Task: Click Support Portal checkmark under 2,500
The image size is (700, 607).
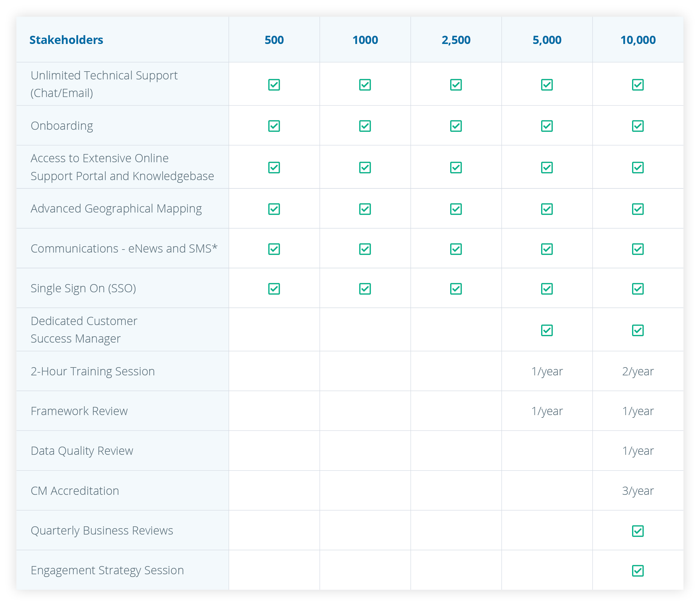Action: click(456, 167)
